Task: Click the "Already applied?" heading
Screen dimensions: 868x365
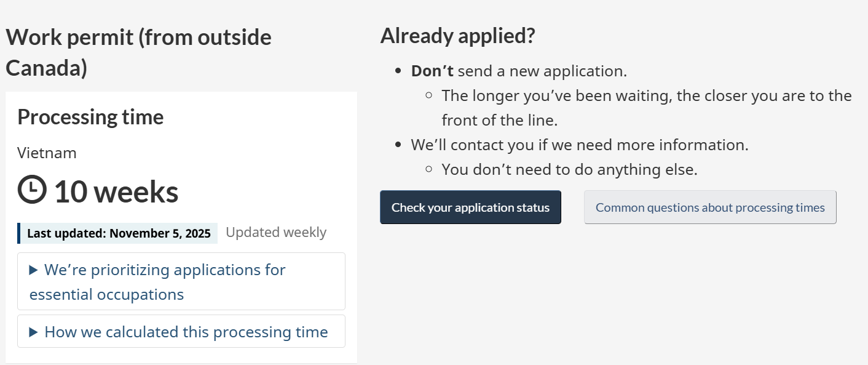Action: tap(458, 36)
